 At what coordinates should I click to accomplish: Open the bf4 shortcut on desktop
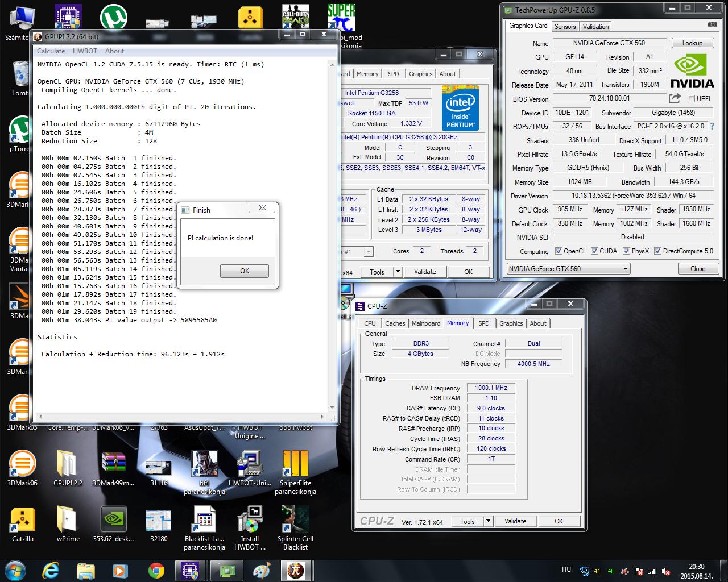pyautogui.click(x=204, y=473)
